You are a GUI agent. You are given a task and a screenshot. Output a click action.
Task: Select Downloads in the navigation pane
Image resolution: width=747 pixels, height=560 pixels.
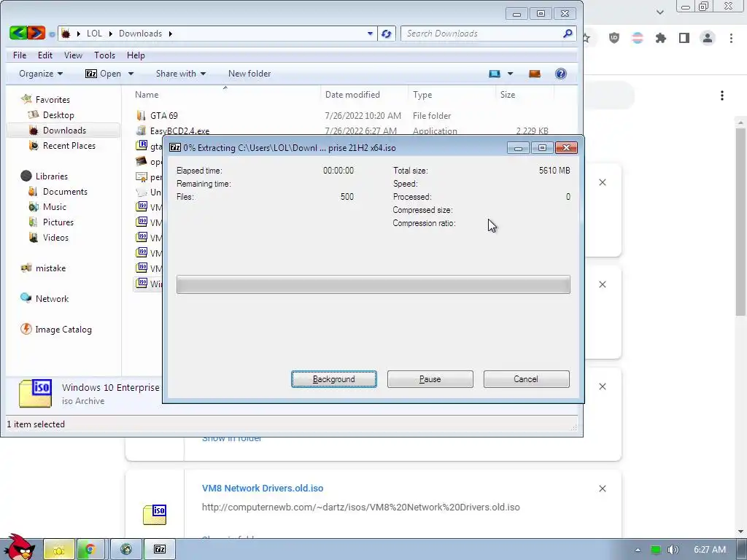coord(64,130)
